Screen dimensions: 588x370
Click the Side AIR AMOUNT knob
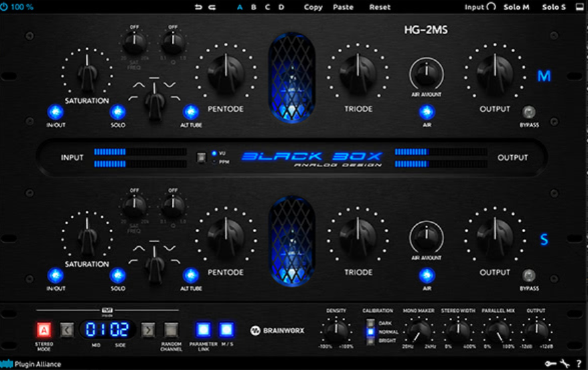coord(427,237)
